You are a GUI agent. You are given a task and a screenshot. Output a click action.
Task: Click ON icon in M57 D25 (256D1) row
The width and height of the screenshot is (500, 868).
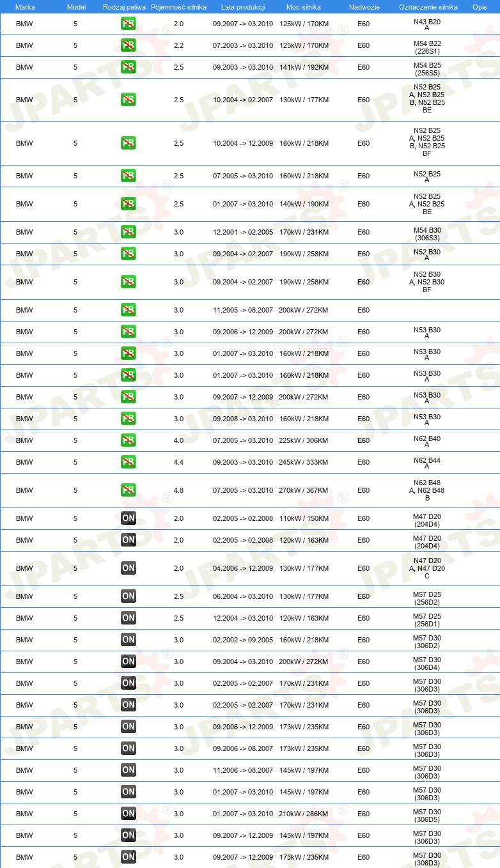click(x=129, y=618)
